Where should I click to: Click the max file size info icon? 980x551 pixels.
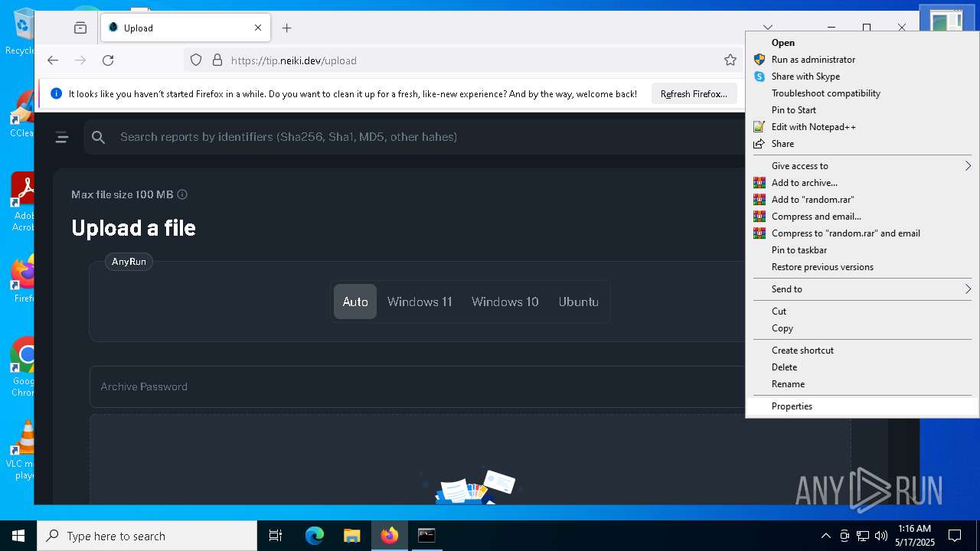[182, 194]
